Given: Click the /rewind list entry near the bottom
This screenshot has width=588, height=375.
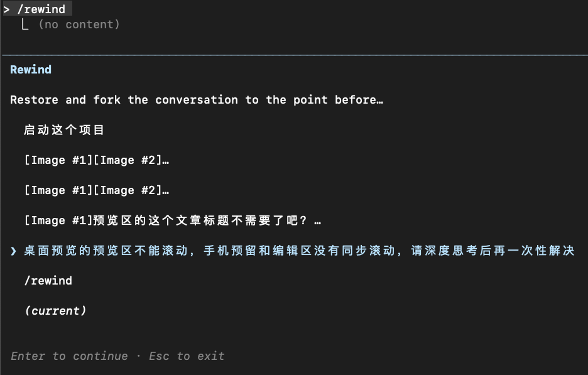Looking at the screenshot, I should click(49, 281).
